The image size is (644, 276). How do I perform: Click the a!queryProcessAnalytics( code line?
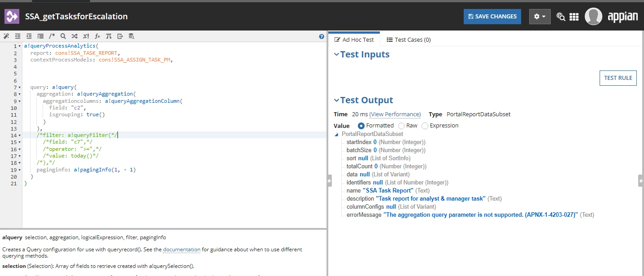point(61,46)
